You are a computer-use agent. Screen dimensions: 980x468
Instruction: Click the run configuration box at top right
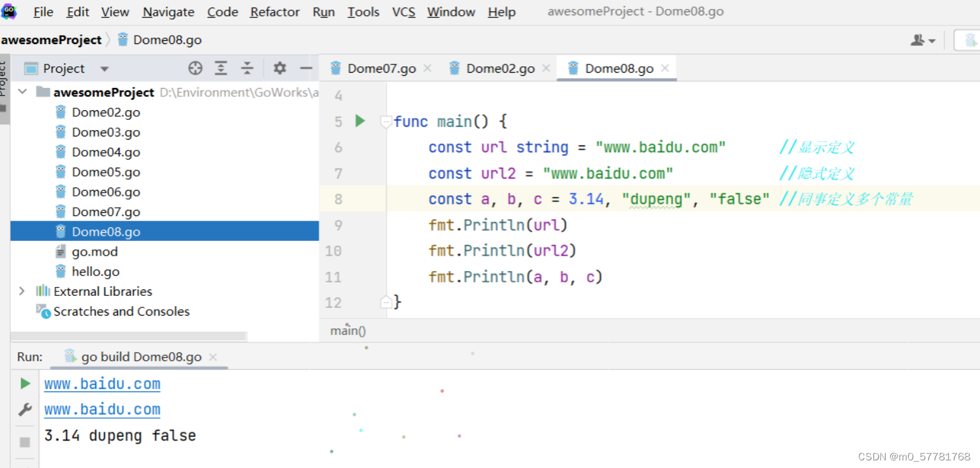coord(967,40)
